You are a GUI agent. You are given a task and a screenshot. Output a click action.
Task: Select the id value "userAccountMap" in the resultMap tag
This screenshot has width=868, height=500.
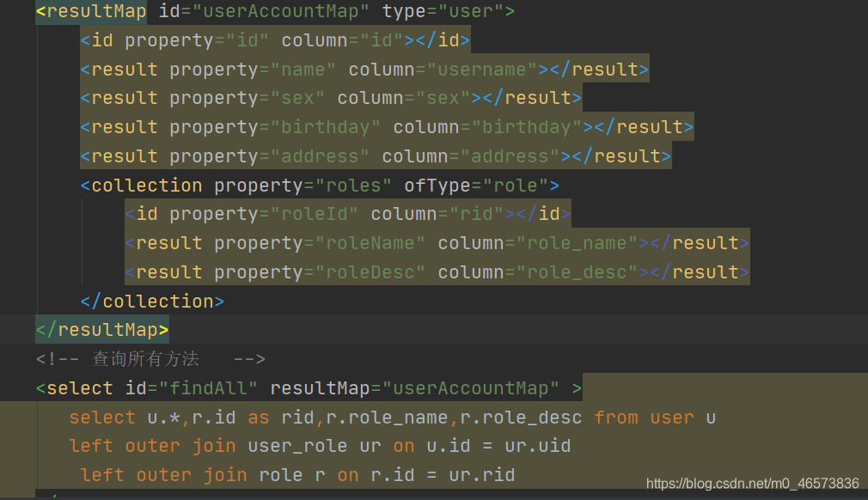pyautogui.click(x=281, y=11)
